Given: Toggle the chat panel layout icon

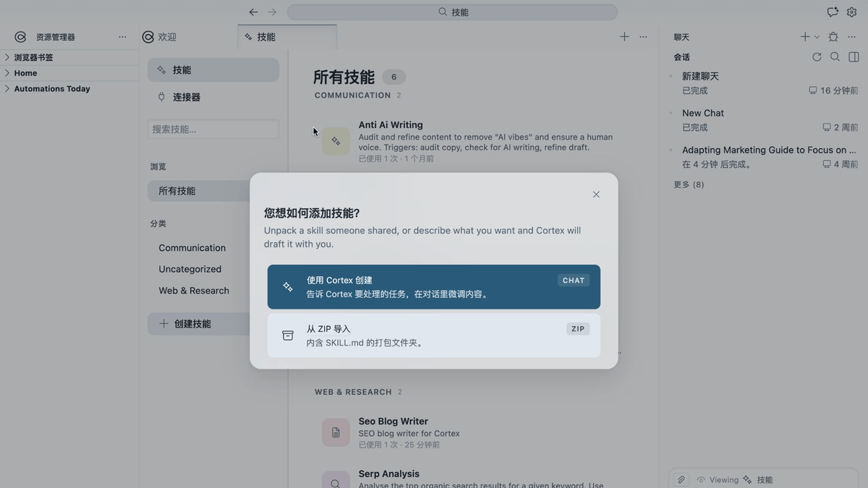Looking at the screenshot, I should coord(854,57).
